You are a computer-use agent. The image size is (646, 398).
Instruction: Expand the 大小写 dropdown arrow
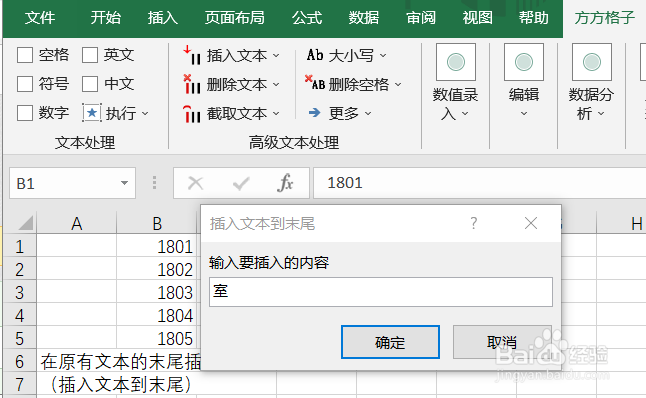pyautogui.click(x=383, y=55)
